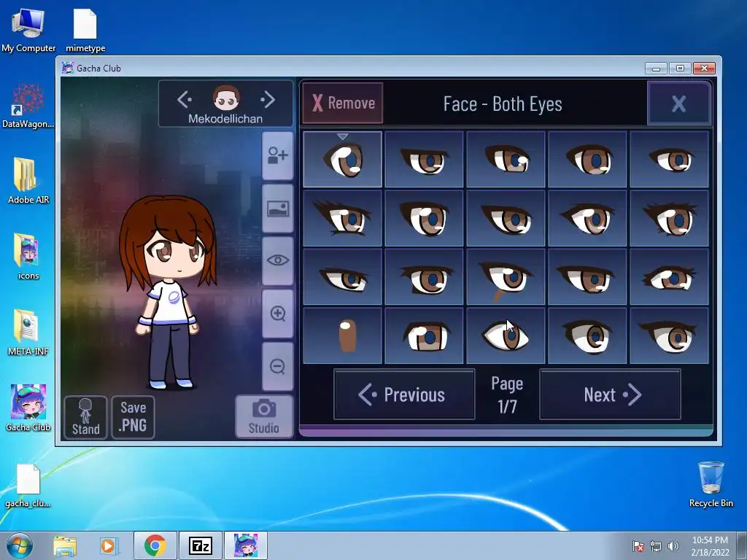Select the Recycle Bin icon
The width and height of the screenshot is (747, 560).
tap(711, 484)
